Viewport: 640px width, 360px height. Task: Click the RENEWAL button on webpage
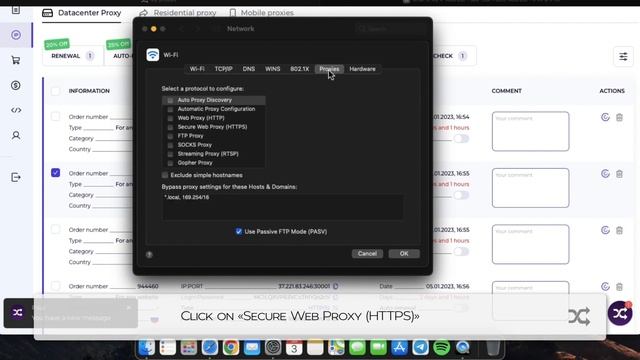click(x=73, y=56)
